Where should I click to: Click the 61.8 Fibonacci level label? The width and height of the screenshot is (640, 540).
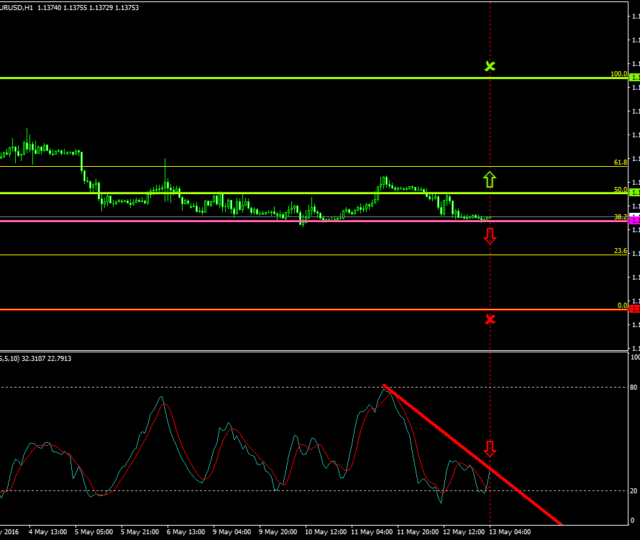(620, 162)
